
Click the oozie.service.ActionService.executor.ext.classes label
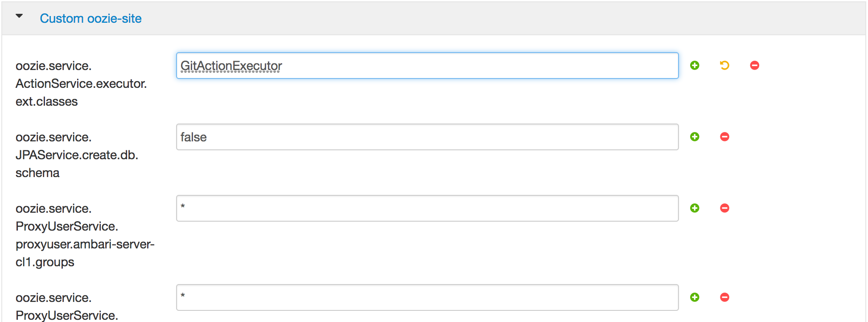click(81, 83)
